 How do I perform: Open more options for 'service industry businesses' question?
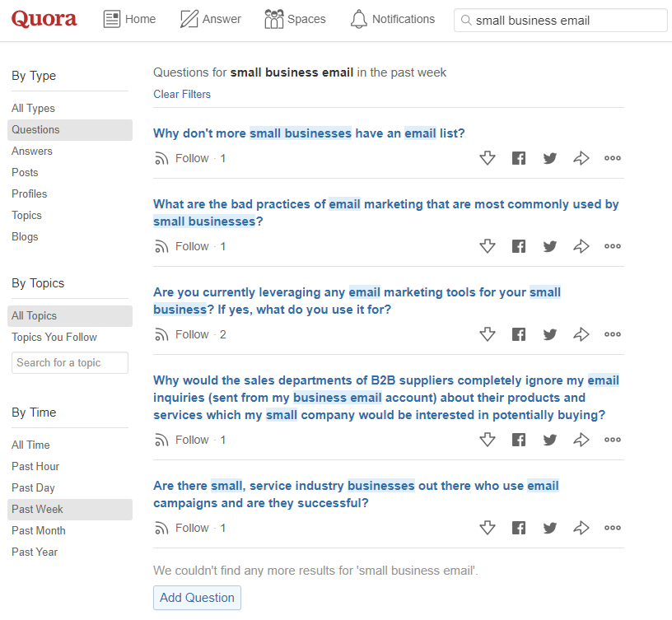tap(613, 528)
